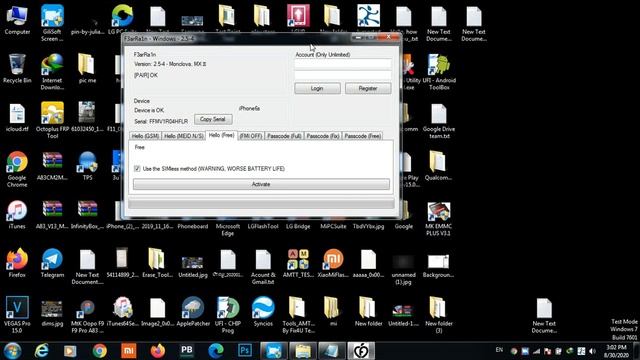This screenshot has height=360, width=640.
Task: Select the Computer desktop icon
Action: point(17,20)
